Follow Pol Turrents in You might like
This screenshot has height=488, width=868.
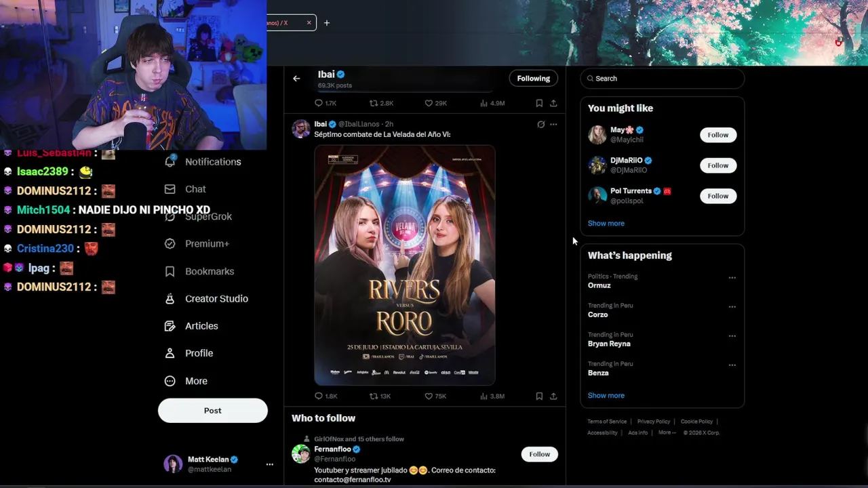coord(717,196)
